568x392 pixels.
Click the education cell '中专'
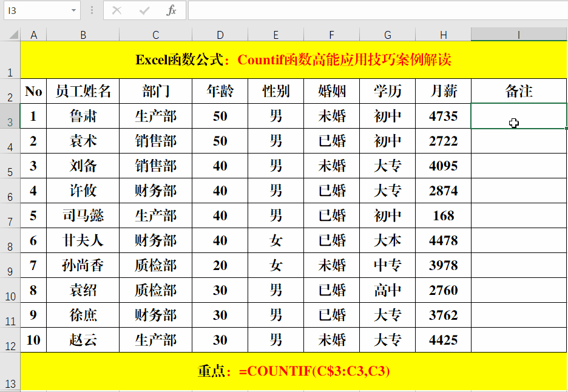point(387,265)
